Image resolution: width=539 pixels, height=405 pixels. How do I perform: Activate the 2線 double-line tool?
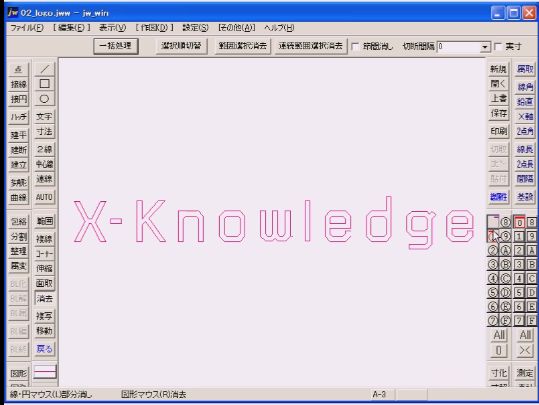pyautogui.click(x=44, y=149)
